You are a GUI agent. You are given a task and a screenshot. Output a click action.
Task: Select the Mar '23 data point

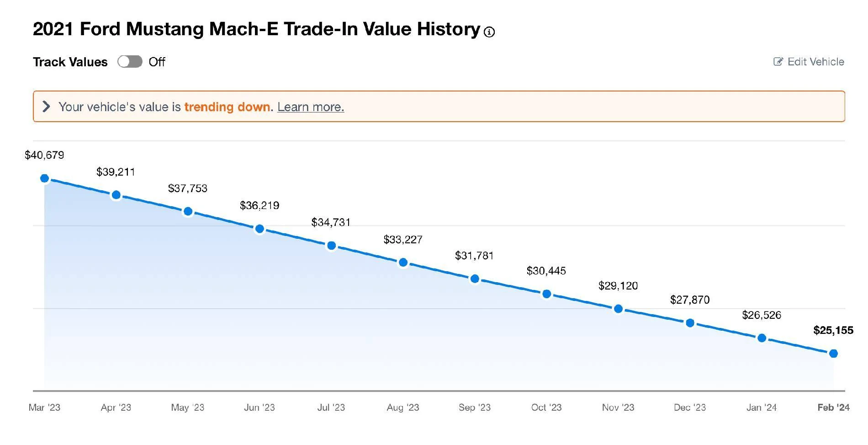click(x=44, y=178)
